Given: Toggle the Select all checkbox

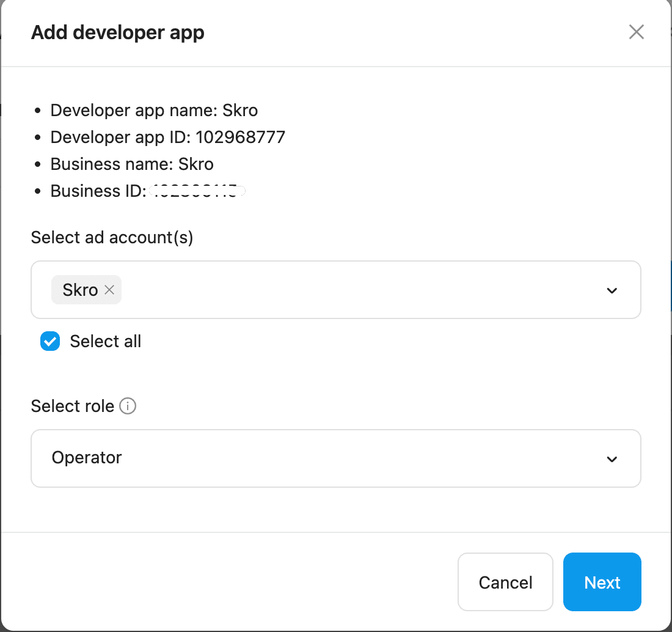Looking at the screenshot, I should (x=50, y=341).
